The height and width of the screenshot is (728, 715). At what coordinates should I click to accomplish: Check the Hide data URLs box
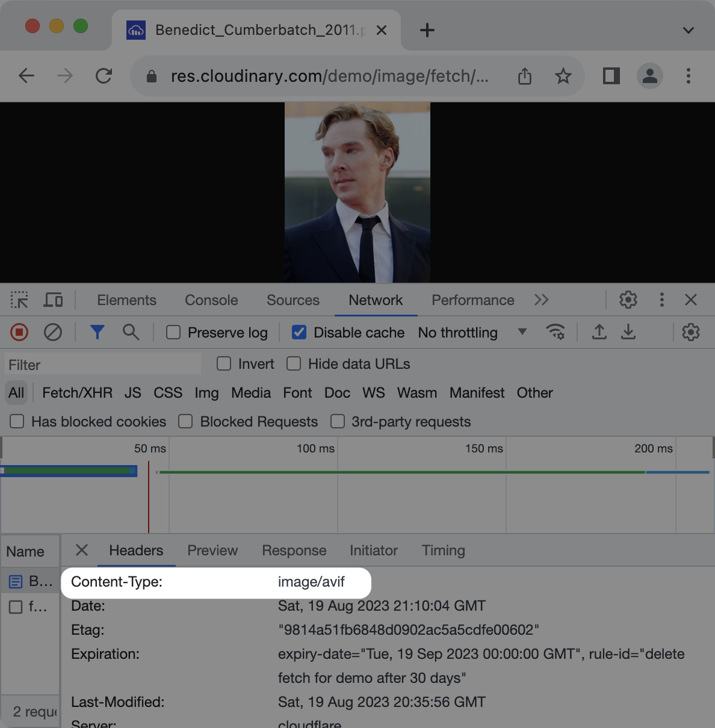click(x=294, y=364)
